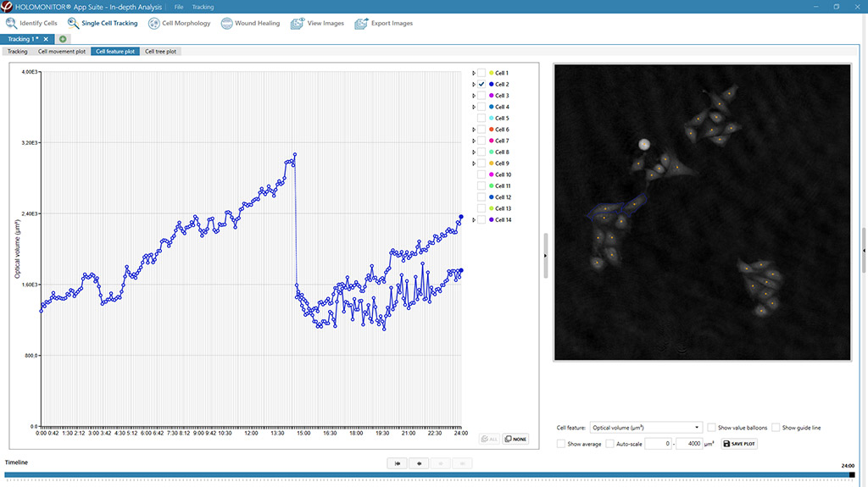Screen dimensions: 868x487
Task: Click the maximum scale value field 4000
Action: click(689, 444)
